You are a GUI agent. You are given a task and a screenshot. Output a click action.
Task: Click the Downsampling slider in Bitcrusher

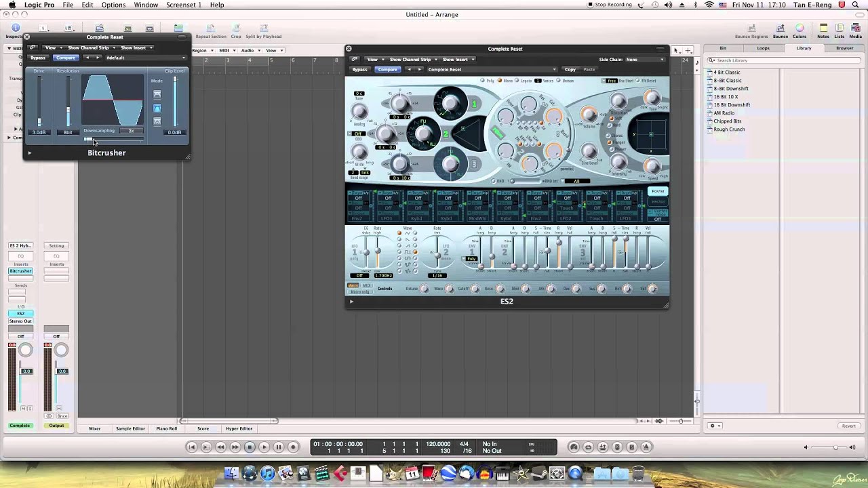(113, 139)
